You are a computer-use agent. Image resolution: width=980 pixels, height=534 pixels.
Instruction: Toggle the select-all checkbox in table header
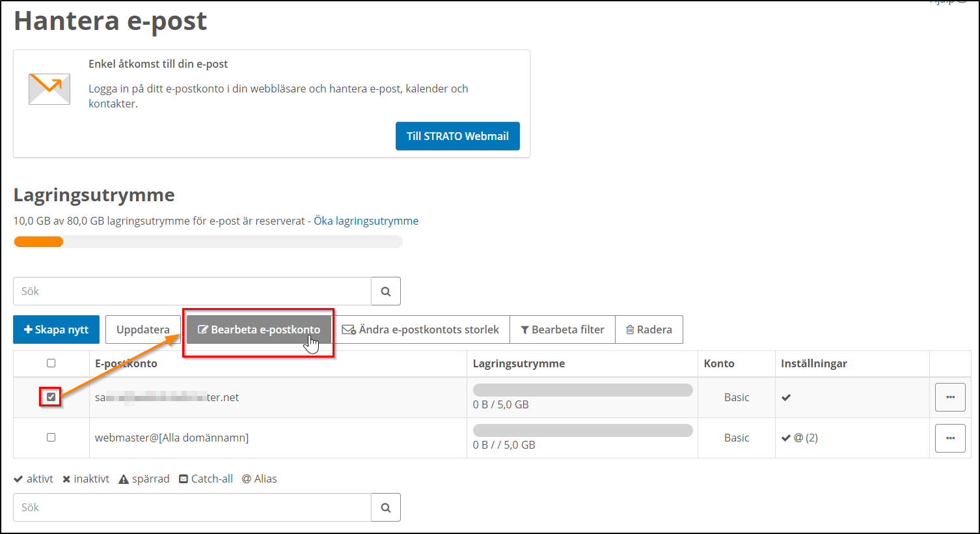(51, 363)
